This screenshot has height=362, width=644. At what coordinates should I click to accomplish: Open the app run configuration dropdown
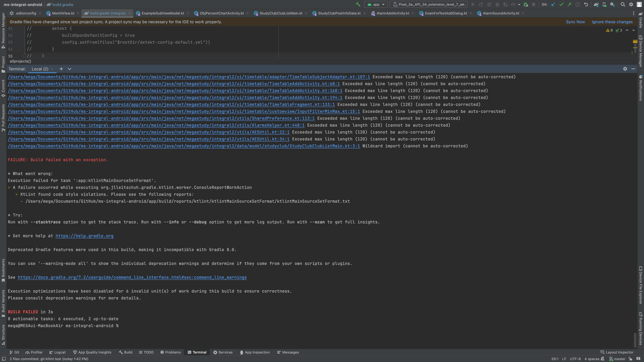tap(376, 5)
